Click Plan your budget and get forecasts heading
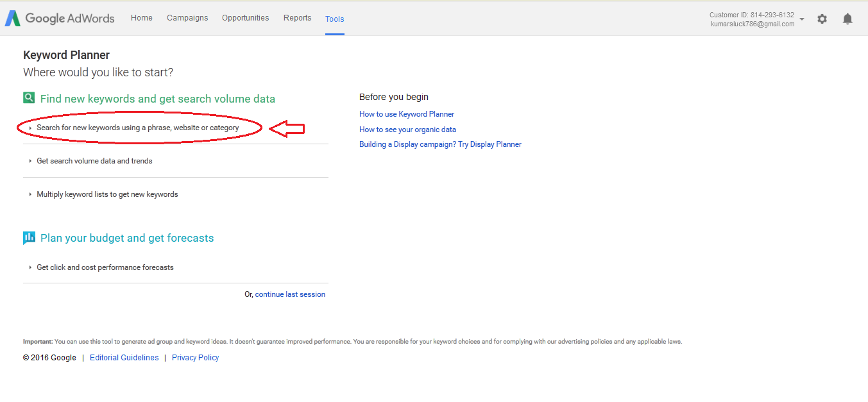868x402 pixels. pos(127,238)
